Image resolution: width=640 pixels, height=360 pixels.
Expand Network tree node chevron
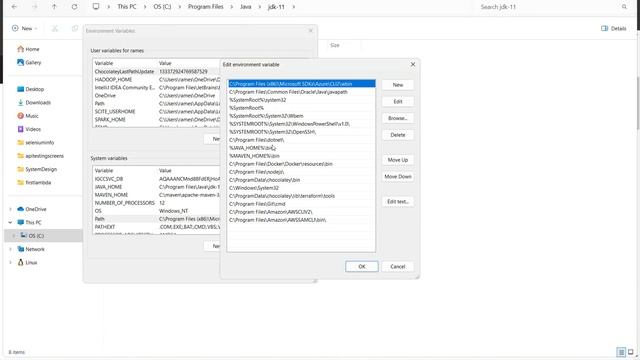pos(10,249)
